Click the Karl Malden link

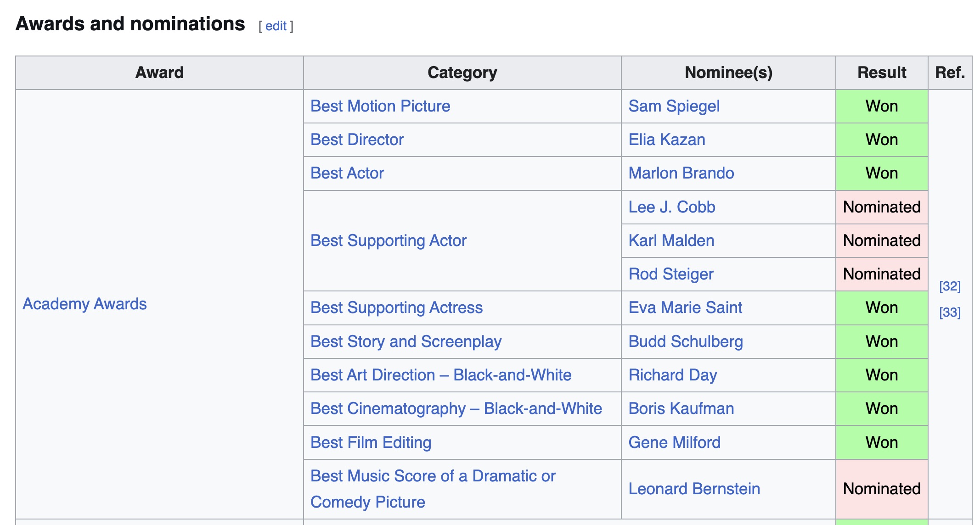pyautogui.click(x=671, y=240)
